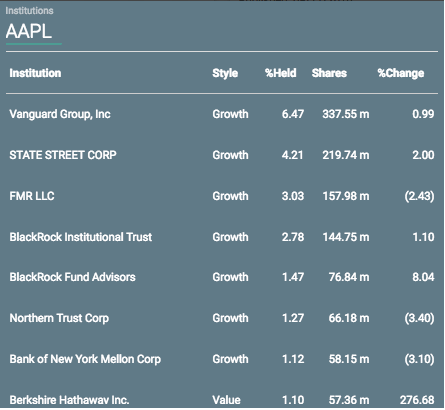Click the 66.18 m shares value
The image size is (445, 410).
click(x=349, y=318)
